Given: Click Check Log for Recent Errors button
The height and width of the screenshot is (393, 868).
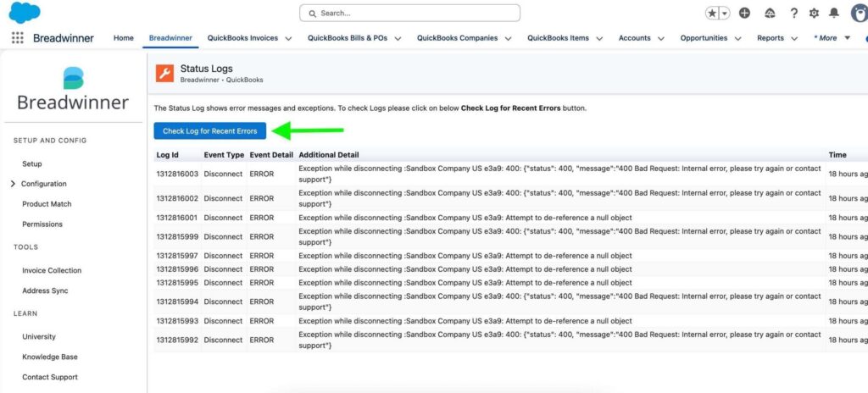Looking at the screenshot, I should 210,131.
